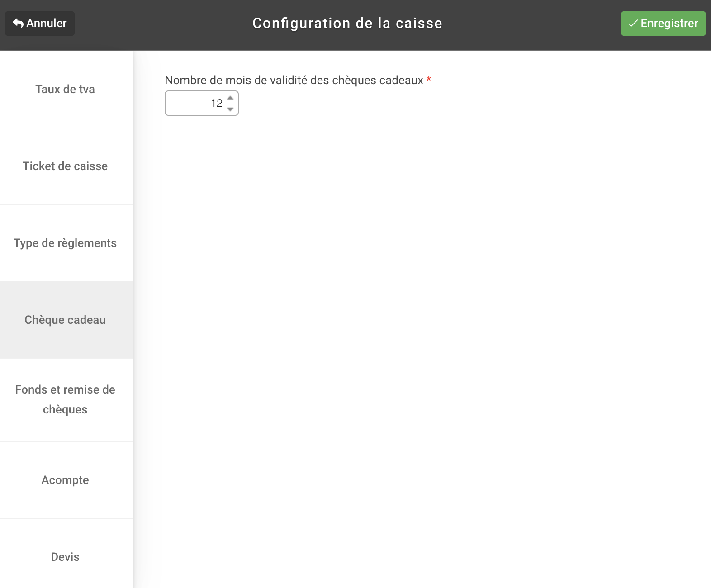Open the Ticket de caisse section
The height and width of the screenshot is (588, 711).
pyautogui.click(x=66, y=166)
